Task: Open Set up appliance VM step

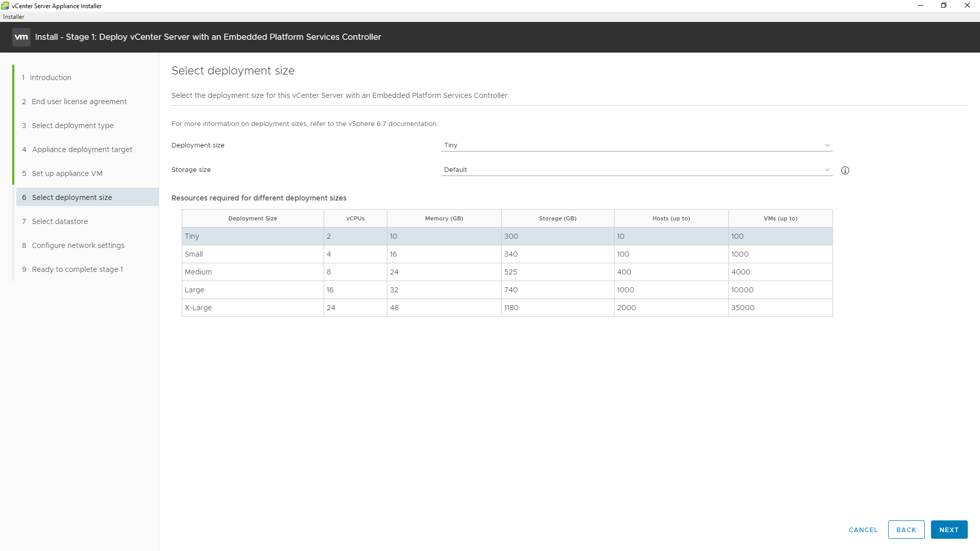Action: (x=67, y=173)
